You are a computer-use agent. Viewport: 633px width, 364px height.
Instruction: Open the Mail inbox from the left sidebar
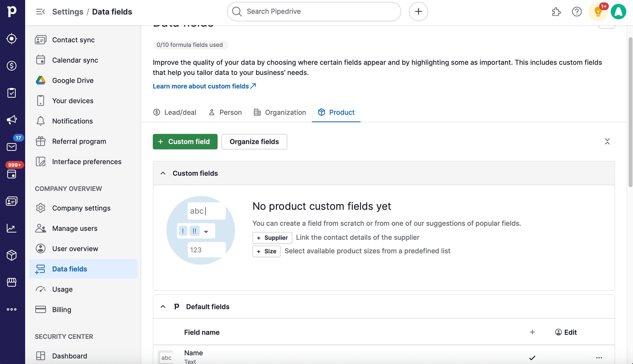click(12, 146)
